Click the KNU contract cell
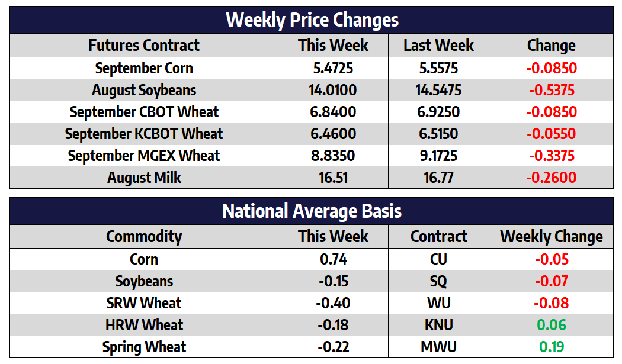The image size is (622, 364). pyautogui.click(x=438, y=325)
